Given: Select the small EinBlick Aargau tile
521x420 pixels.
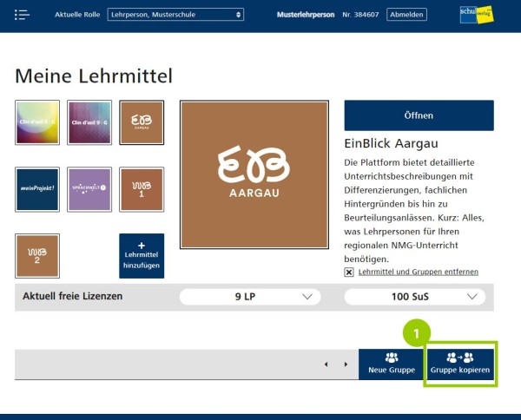Looking at the screenshot, I should pos(142,122).
